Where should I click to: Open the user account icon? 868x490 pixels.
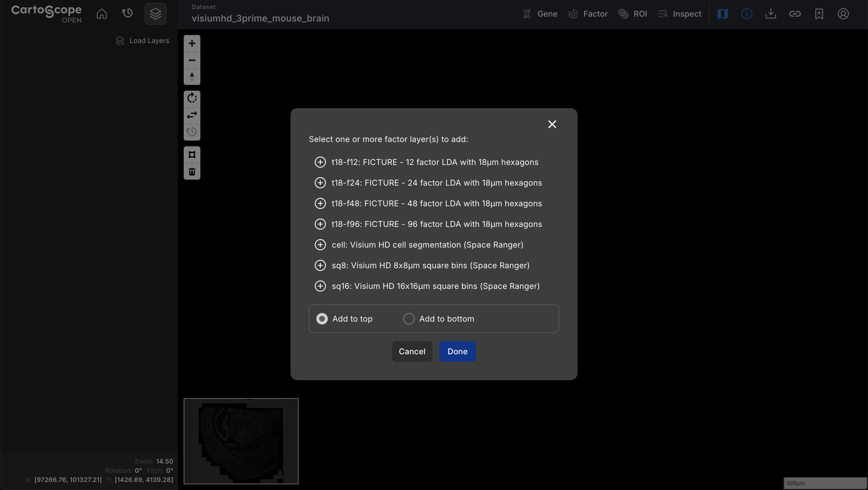(x=843, y=14)
